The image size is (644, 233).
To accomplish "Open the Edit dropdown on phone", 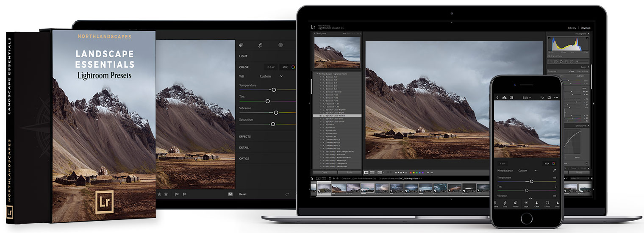I will coord(527,97).
